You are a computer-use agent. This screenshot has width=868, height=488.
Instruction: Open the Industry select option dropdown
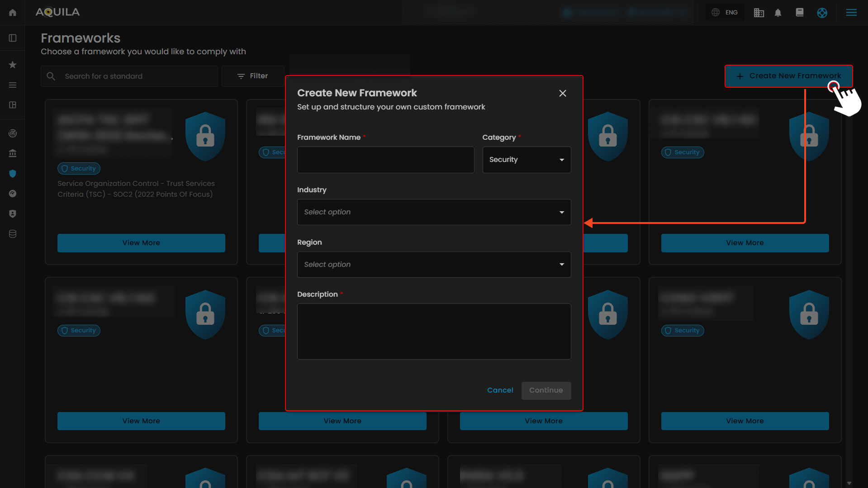tap(433, 212)
